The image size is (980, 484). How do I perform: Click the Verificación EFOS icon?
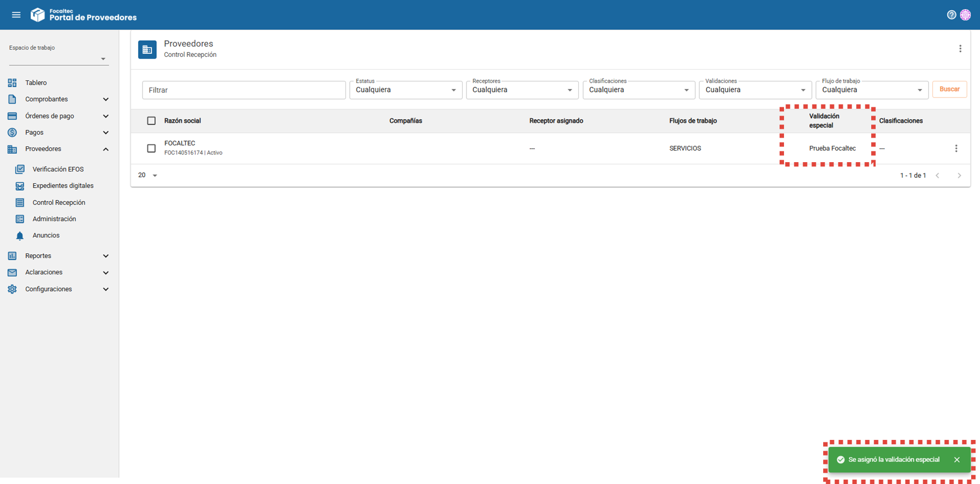pyautogui.click(x=20, y=169)
